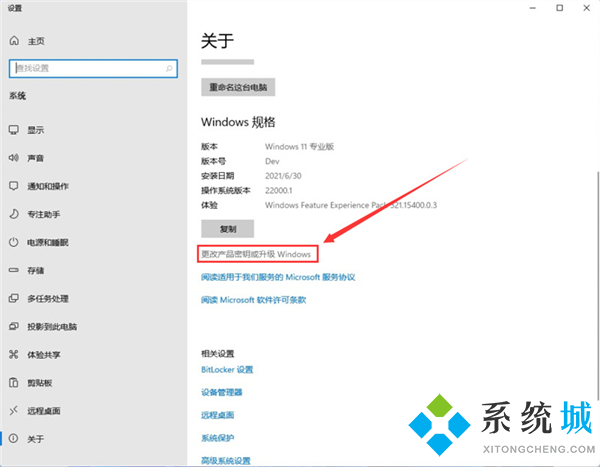
Task: Open 更改产品密钥或升级 Windows link
Action: [x=256, y=254]
